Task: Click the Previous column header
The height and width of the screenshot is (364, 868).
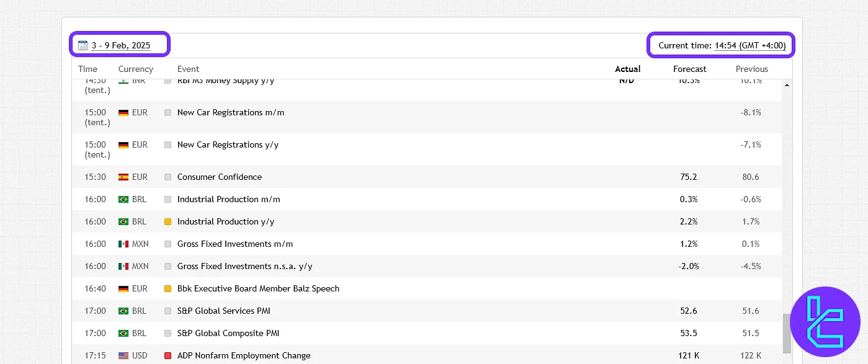Action: pyautogui.click(x=752, y=69)
